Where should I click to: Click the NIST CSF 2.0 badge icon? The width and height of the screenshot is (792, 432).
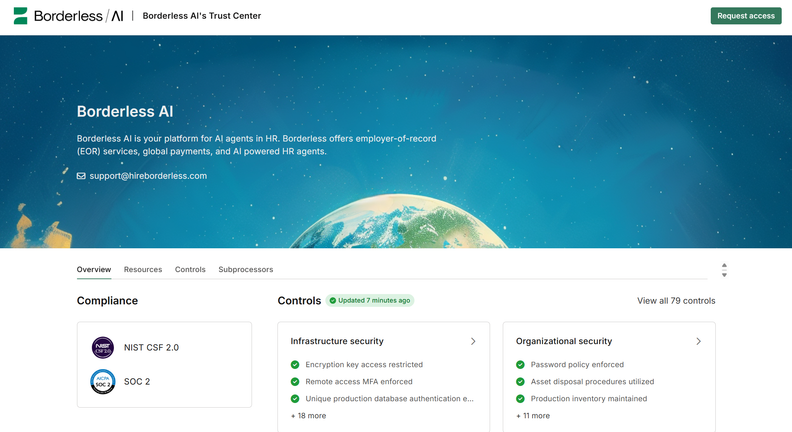(103, 348)
